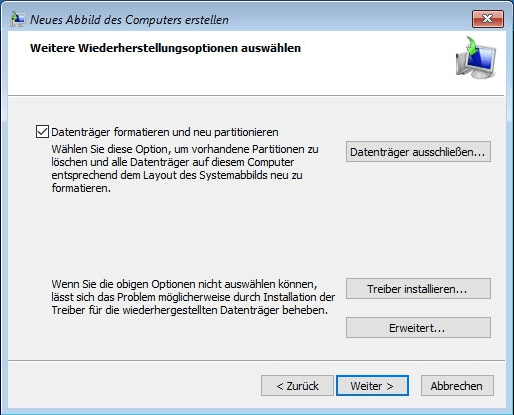Click the heading 'Weitere Wiederherstellungsoptionen auswählen'

click(165, 48)
